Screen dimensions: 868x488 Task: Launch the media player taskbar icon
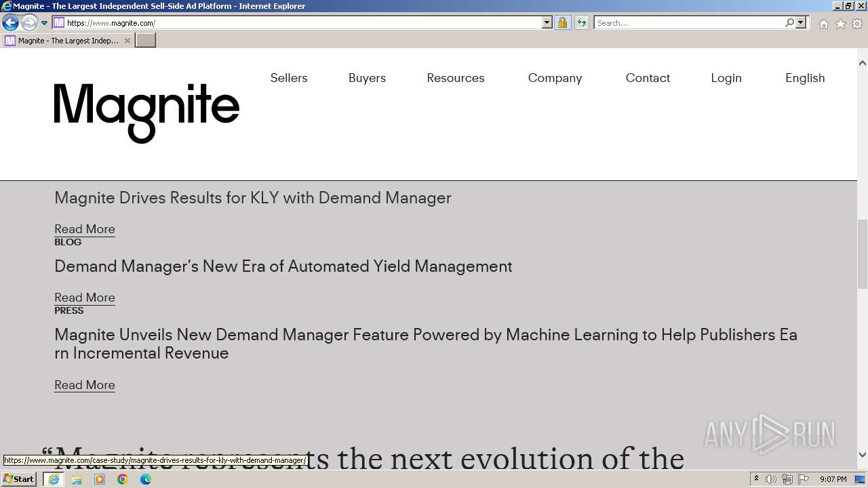coord(100,479)
